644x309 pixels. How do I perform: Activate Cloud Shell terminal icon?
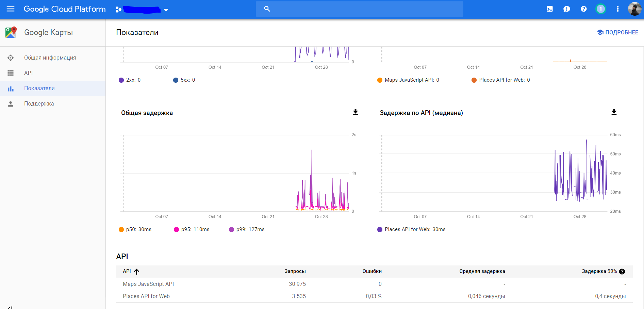click(x=550, y=9)
